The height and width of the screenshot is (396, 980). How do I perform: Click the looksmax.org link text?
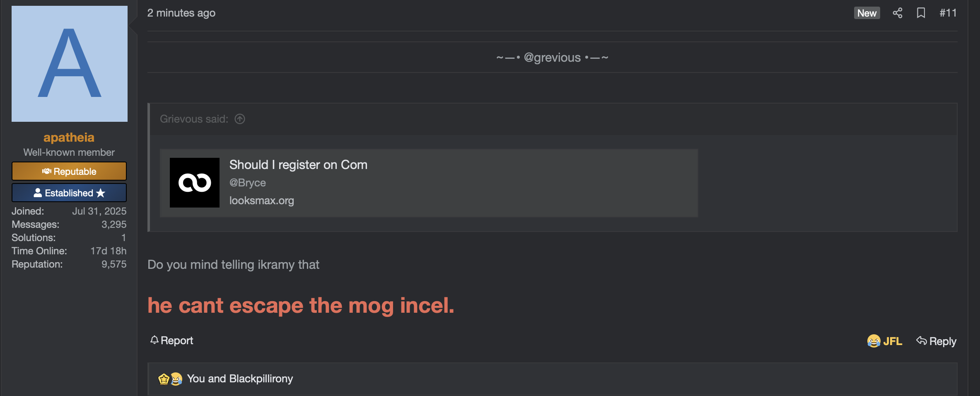click(262, 200)
